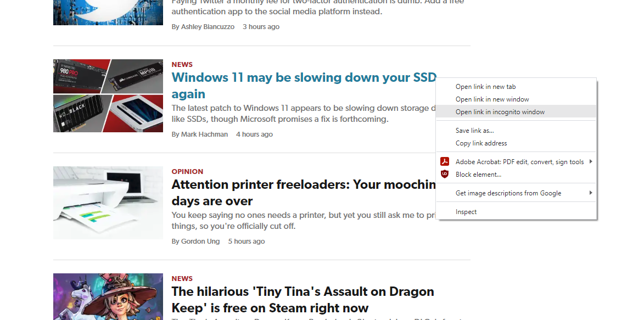Image resolution: width=644 pixels, height=320 pixels.
Task: Click the NEWS label above Windows 11 article
Action: (x=182, y=64)
